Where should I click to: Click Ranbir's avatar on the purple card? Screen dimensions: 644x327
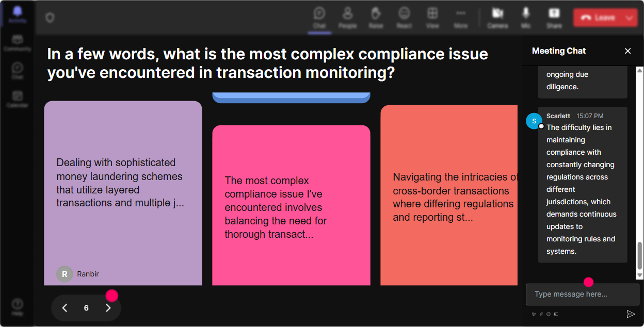pos(65,274)
